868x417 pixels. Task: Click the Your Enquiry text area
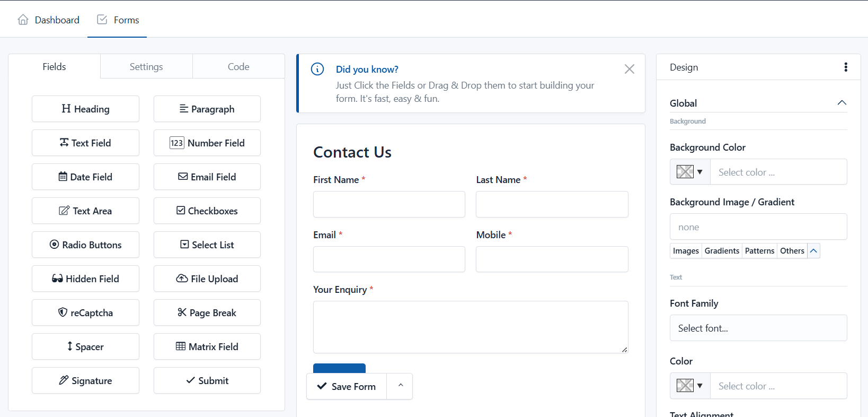click(x=471, y=327)
